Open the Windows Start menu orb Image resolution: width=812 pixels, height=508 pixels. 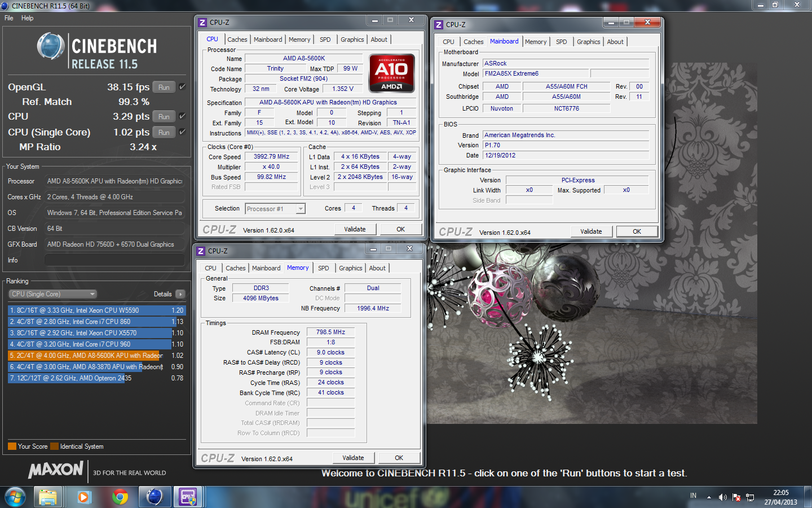[x=15, y=497]
